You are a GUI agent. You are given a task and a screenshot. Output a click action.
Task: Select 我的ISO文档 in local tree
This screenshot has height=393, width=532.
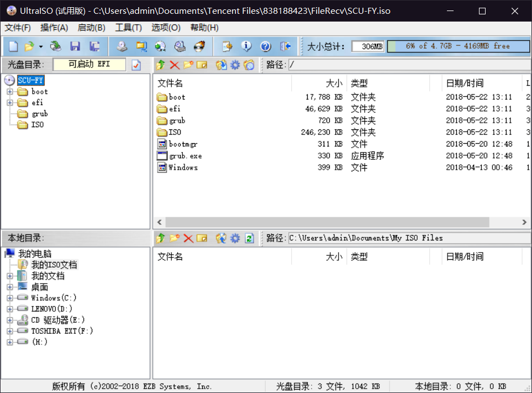click(54, 265)
